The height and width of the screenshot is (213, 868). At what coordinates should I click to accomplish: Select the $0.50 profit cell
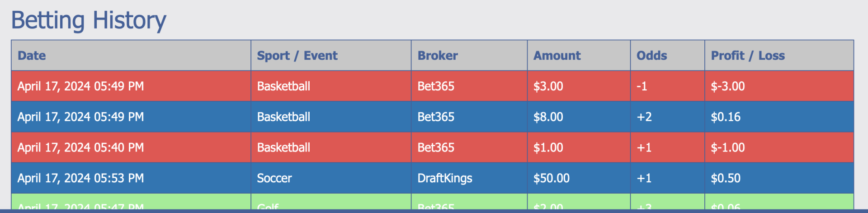725,178
